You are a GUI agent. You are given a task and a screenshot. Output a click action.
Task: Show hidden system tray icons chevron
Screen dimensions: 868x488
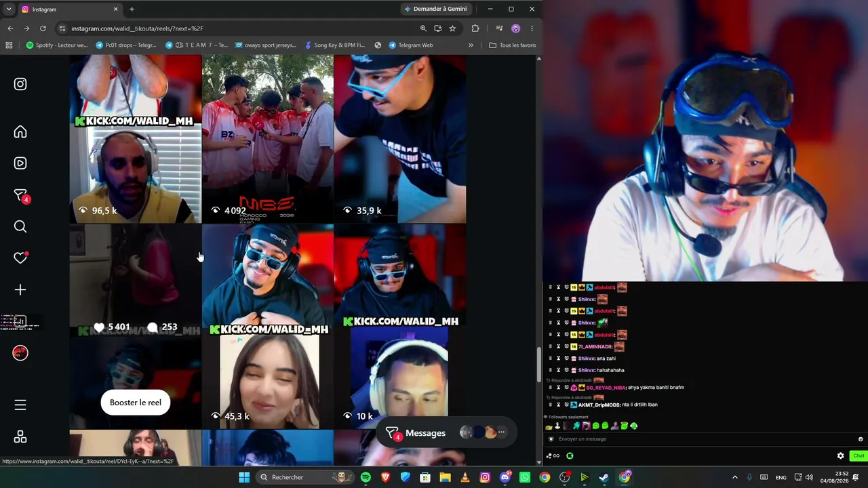734,477
